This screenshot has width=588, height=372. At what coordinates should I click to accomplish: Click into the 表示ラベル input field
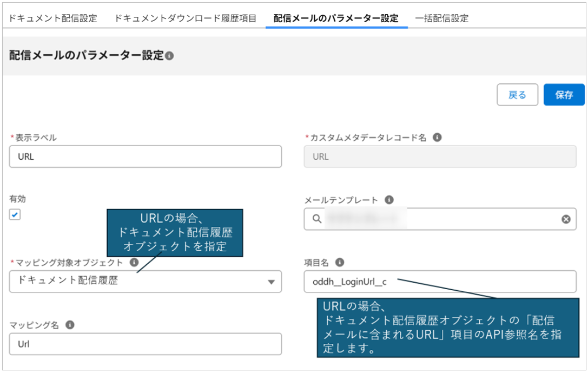click(145, 157)
